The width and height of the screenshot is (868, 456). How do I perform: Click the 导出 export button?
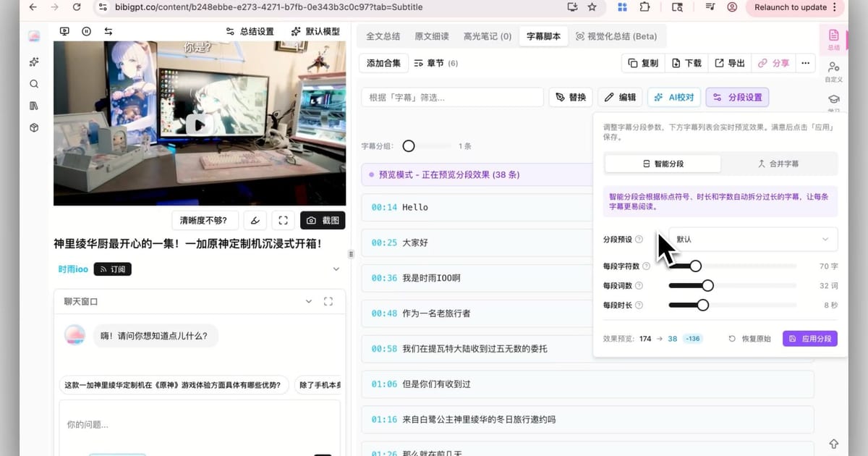click(x=730, y=63)
